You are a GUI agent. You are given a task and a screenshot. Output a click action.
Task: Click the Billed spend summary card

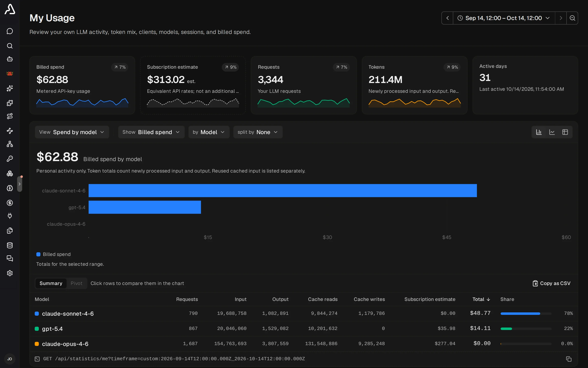pyautogui.click(x=82, y=85)
